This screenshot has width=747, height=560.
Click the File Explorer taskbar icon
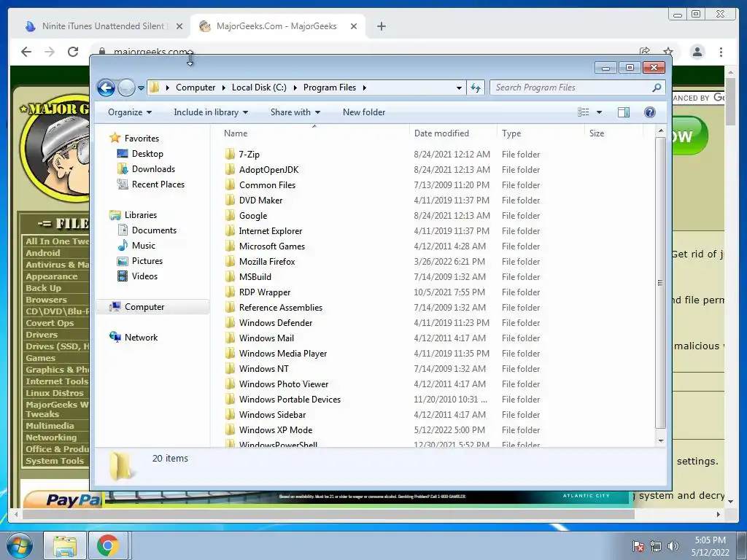[65, 546]
